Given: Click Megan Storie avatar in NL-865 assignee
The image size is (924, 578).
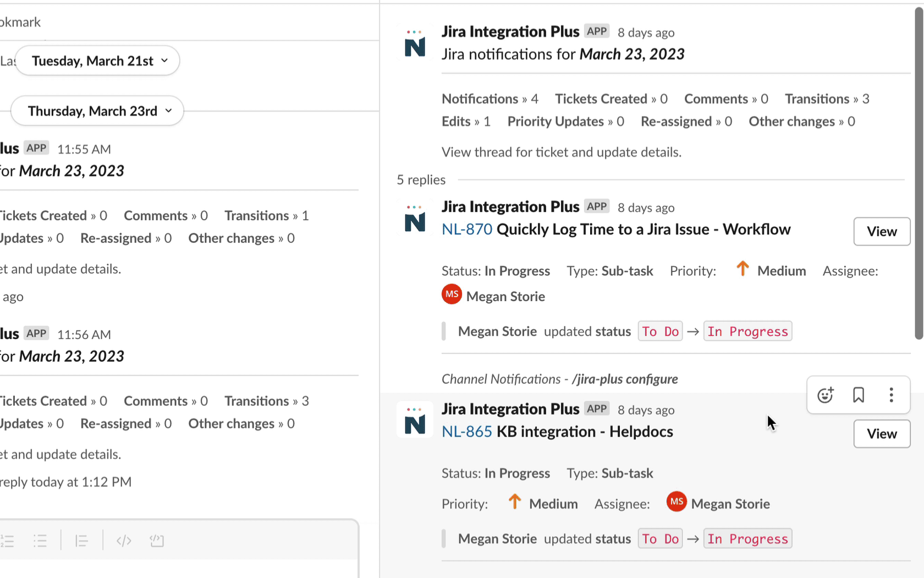Looking at the screenshot, I should (676, 501).
